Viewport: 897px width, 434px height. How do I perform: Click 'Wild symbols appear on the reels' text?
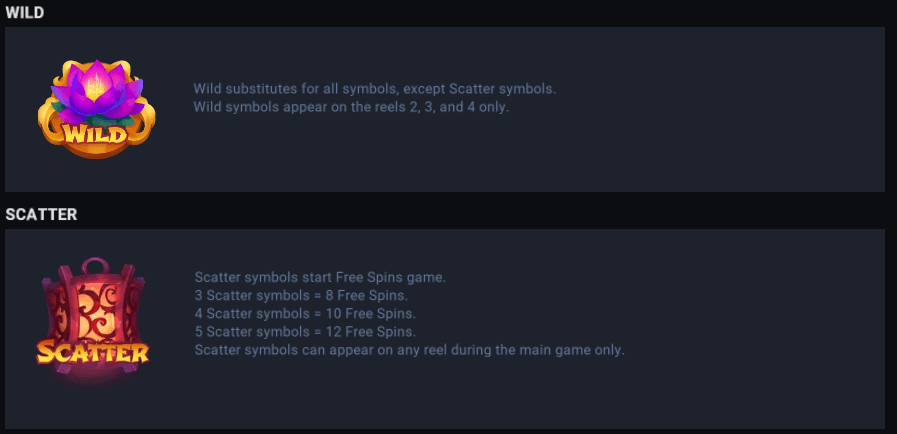(x=351, y=107)
